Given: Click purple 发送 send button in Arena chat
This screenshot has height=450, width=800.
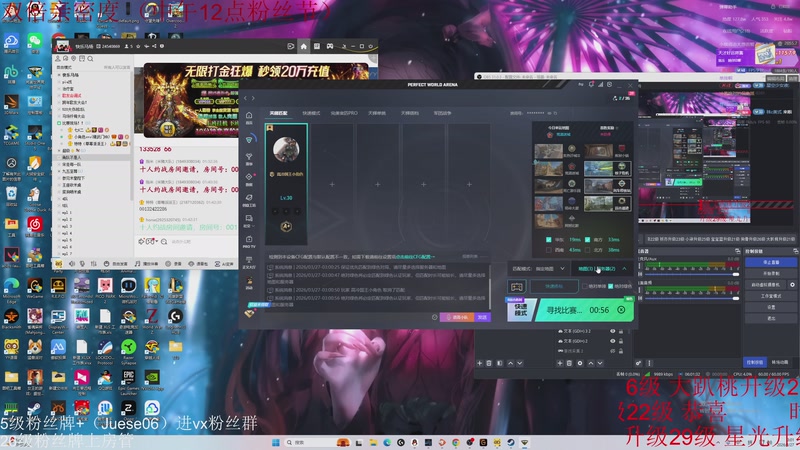Looking at the screenshot, I should pos(482,317).
